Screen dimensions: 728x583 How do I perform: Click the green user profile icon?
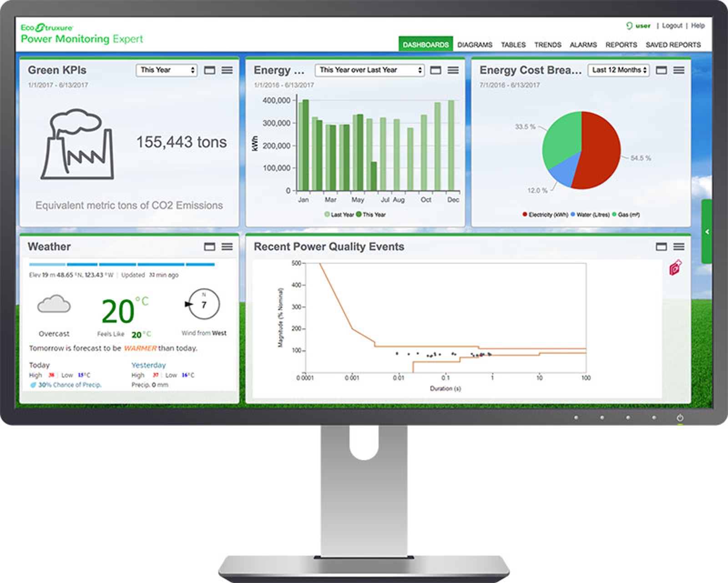630,26
